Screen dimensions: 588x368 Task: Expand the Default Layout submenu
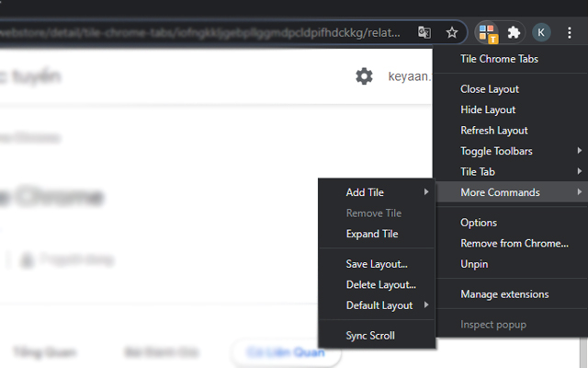[x=377, y=305]
